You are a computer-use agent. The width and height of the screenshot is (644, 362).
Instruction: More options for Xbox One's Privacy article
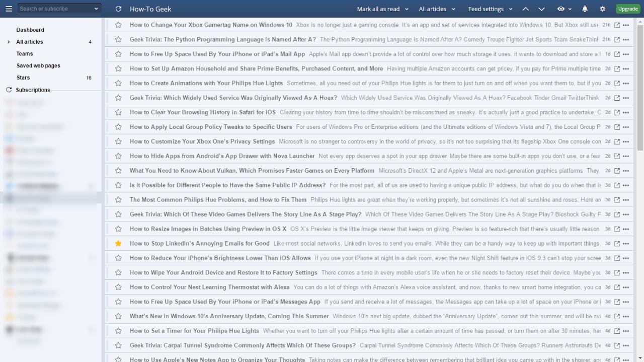point(626,141)
